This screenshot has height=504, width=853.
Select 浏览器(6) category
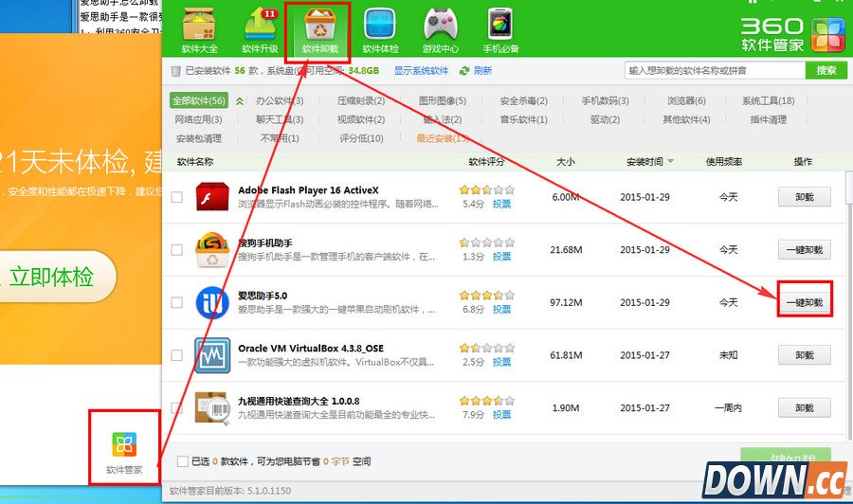(686, 100)
